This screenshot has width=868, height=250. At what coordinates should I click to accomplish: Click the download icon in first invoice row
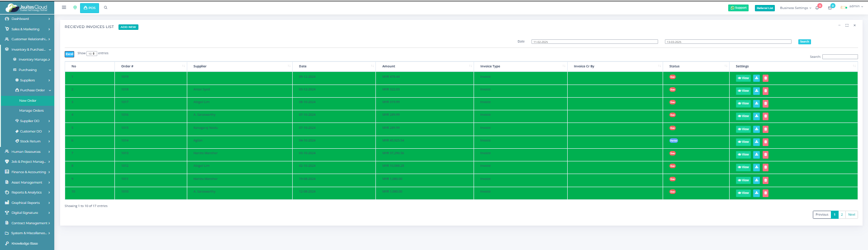(x=756, y=78)
